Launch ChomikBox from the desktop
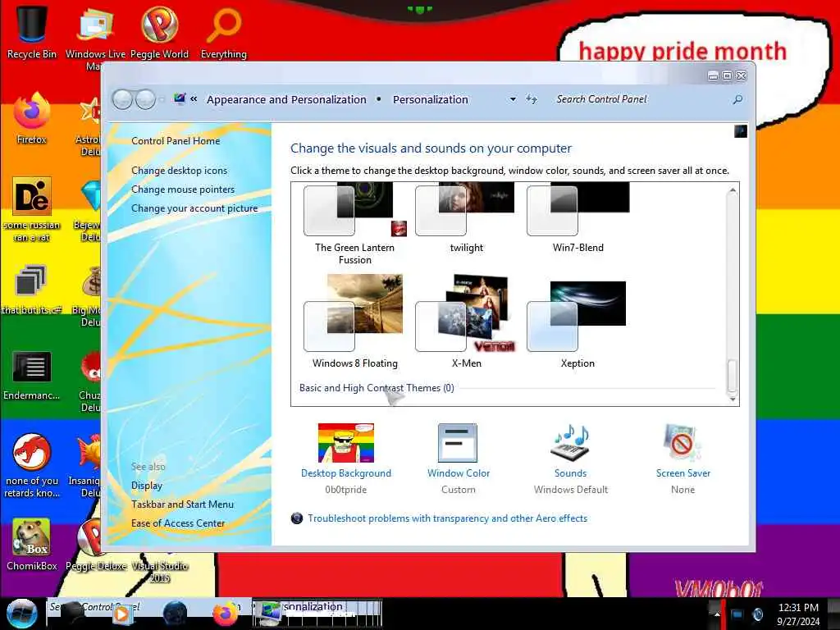 [32, 545]
